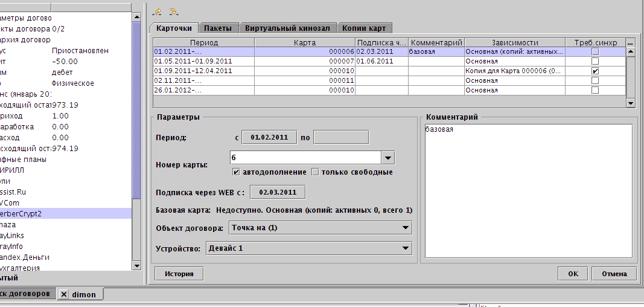Enable the "только свободные" checkbox
The image size is (644, 307).
(x=315, y=172)
